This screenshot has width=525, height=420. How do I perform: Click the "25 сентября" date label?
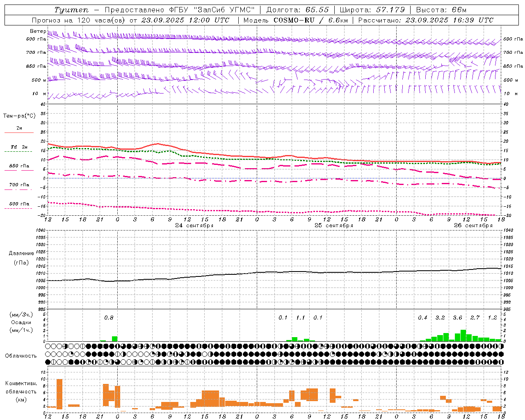pyautogui.click(x=334, y=226)
